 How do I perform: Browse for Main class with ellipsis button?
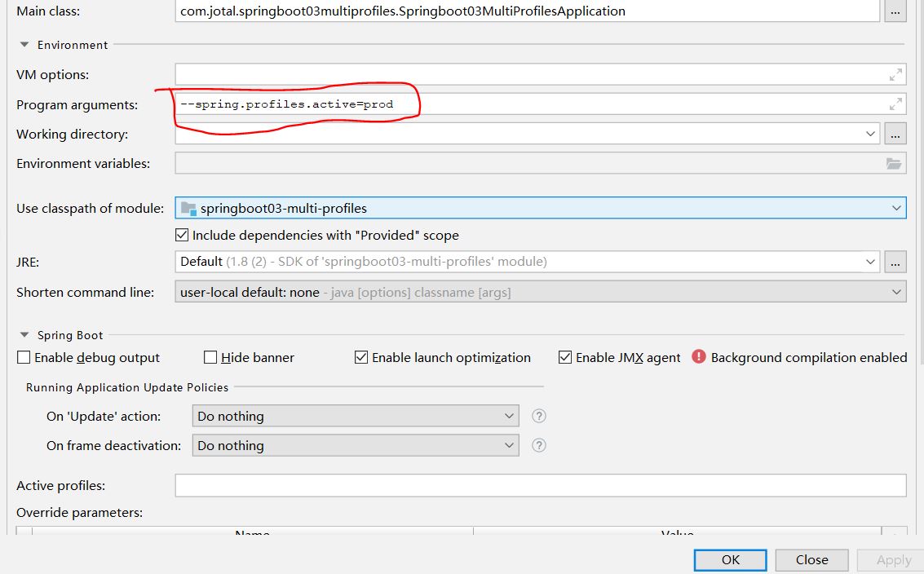895,11
